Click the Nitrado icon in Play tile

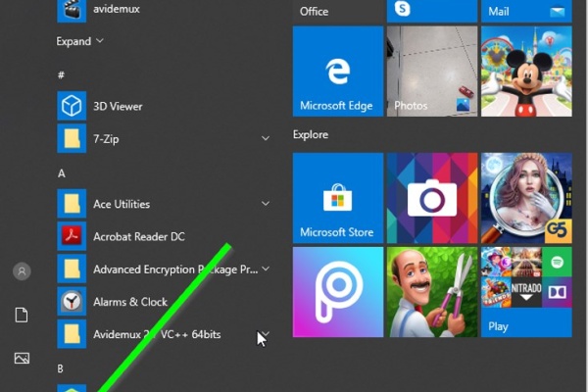click(x=526, y=292)
